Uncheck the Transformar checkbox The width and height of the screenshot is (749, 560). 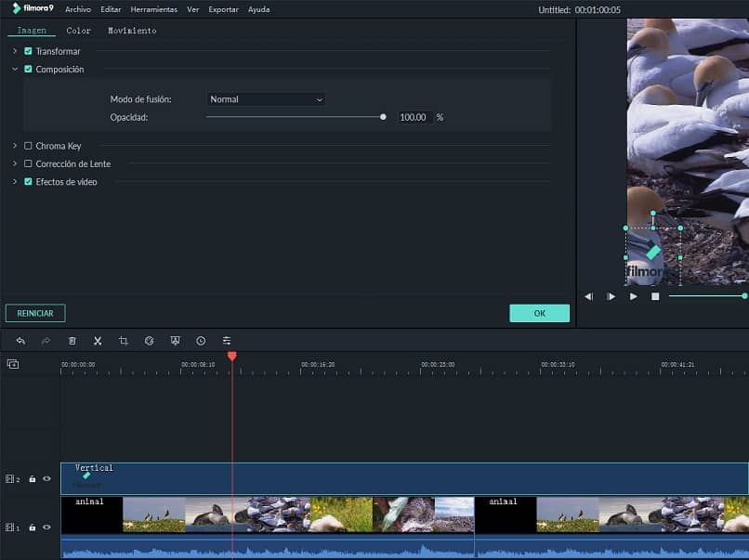coord(28,51)
